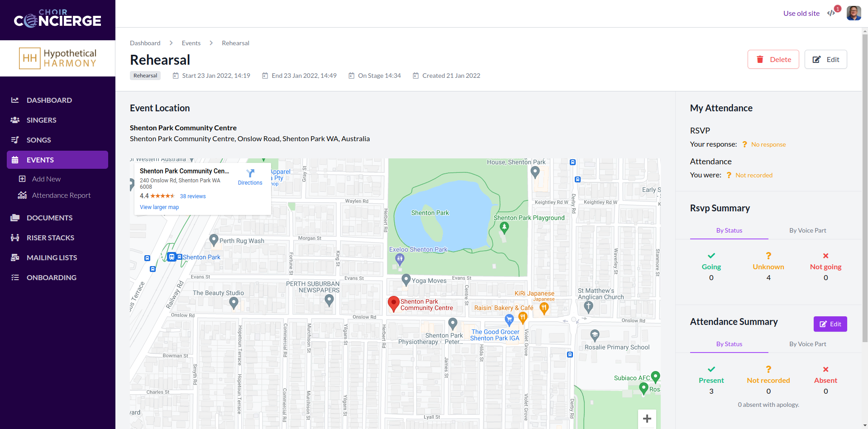Screen dimensions: 868x429
Task: Click the Shenton Park train station icon
Action: [172, 257]
